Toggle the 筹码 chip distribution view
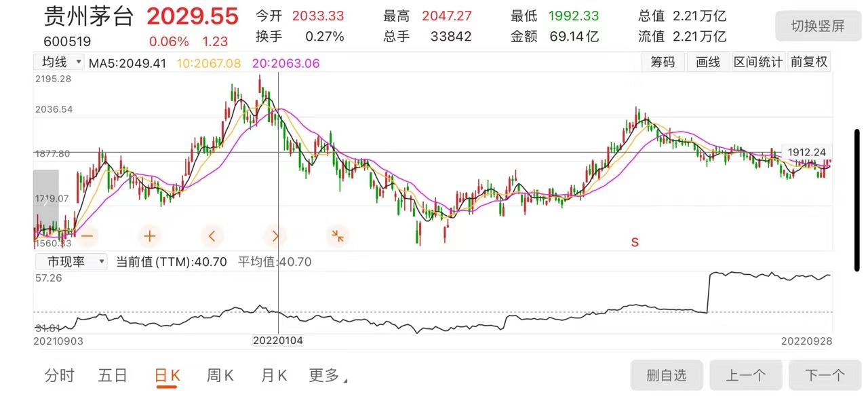This screenshot has height=401, width=868. click(663, 62)
